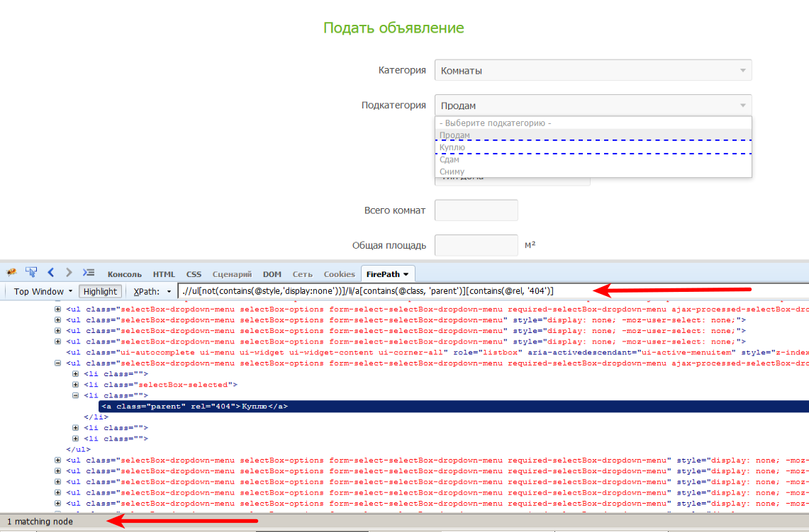
Task: Switch to the Сеть tab
Action: pos(302,274)
